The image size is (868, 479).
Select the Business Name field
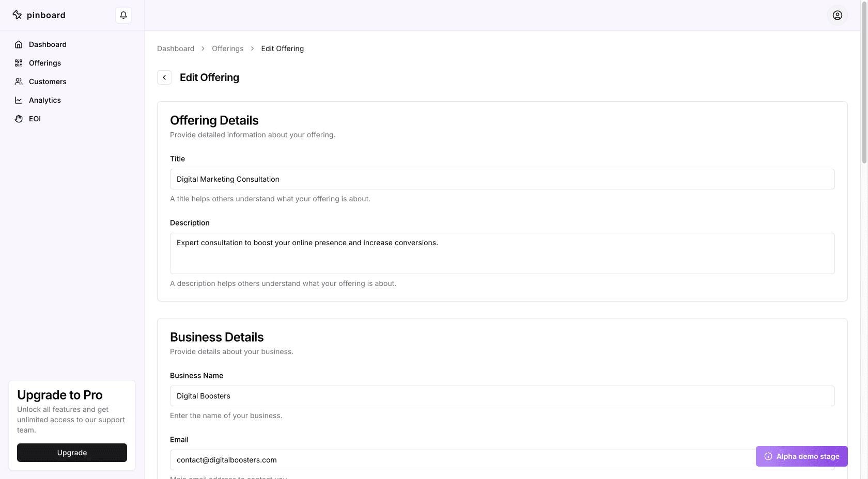point(502,396)
